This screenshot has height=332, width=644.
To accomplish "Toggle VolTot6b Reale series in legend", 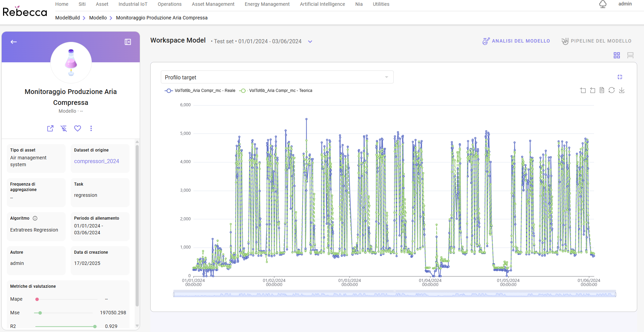I will 200,91.
